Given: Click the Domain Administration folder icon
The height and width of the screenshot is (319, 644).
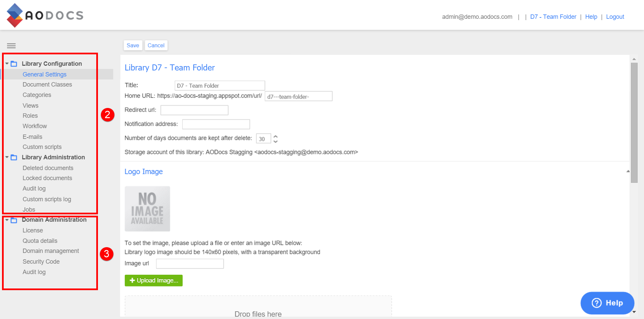Looking at the screenshot, I should coord(14,220).
